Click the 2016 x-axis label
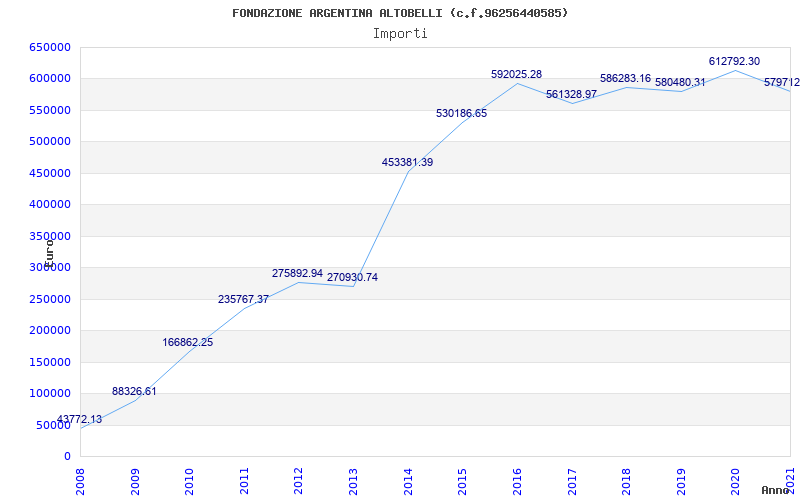The width and height of the screenshot is (800, 500). (x=517, y=481)
